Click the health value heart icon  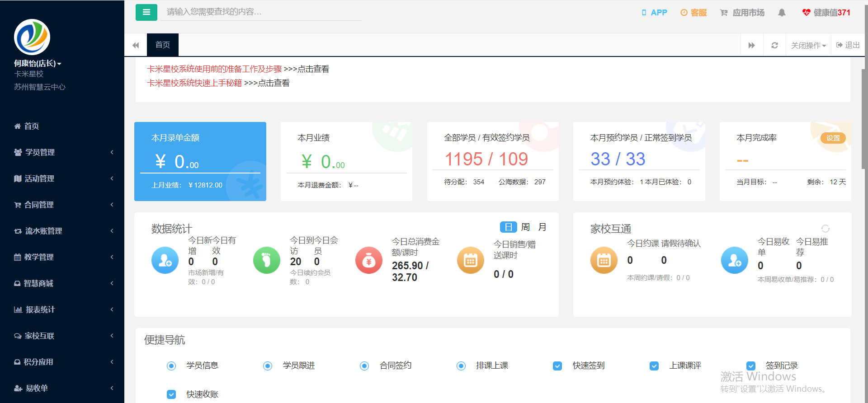click(x=806, y=13)
